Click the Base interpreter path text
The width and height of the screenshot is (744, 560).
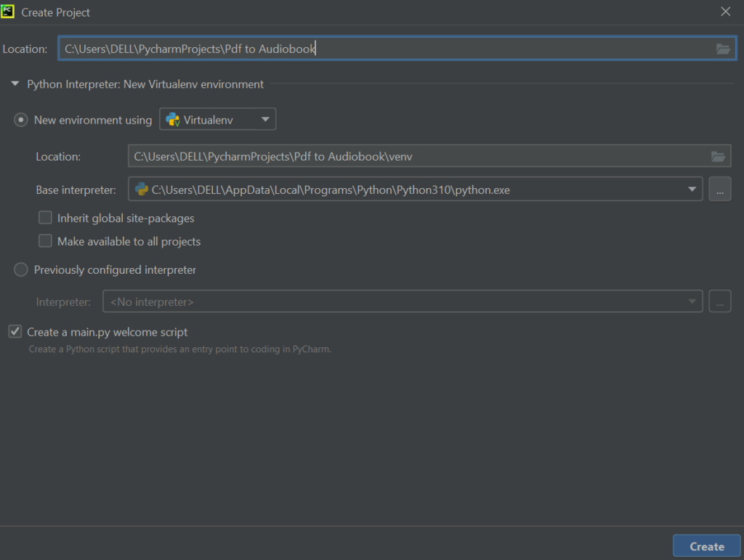coord(331,190)
